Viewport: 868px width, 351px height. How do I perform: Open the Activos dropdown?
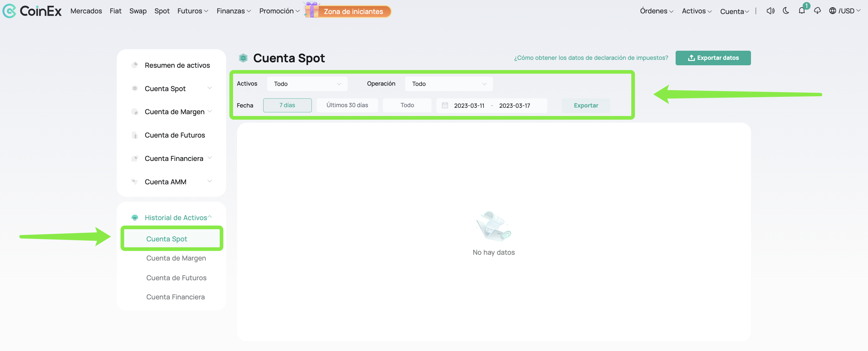coord(307,84)
